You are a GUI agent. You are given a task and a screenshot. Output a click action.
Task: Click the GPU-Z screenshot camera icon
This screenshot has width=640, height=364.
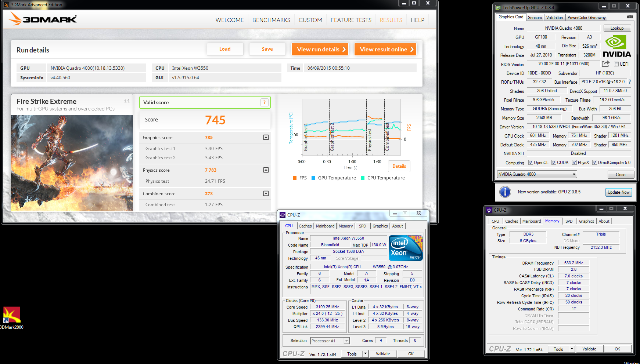tap(630, 17)
